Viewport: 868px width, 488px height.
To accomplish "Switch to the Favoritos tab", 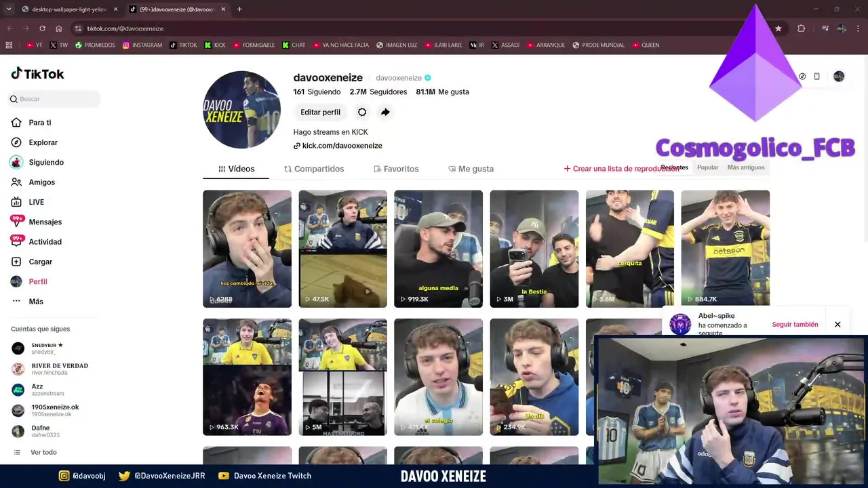I will point(396,169).
